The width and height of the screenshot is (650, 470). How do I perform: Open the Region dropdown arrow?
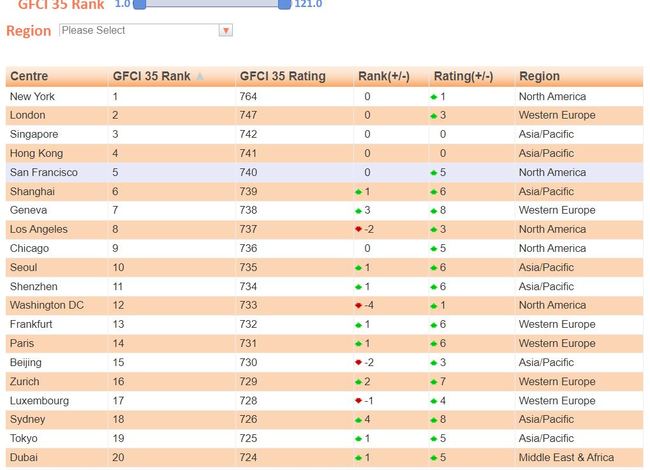point(225,31)
